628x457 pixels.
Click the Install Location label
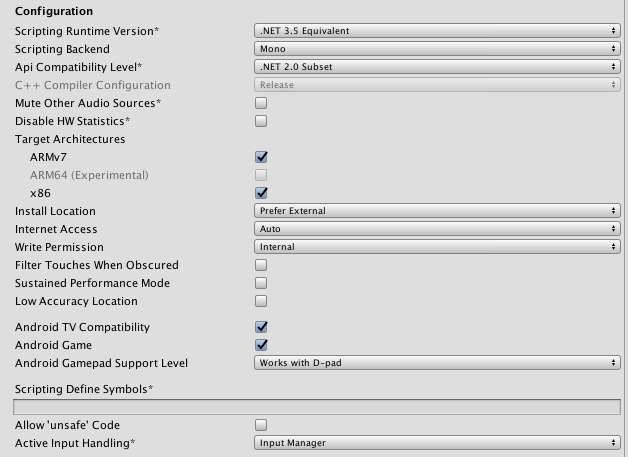tap(55, 211)
